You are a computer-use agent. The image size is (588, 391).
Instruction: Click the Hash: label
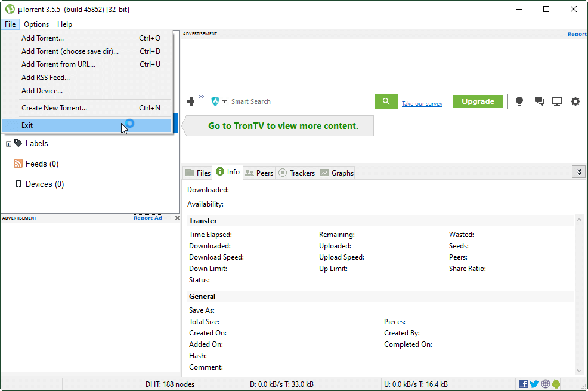pos(198,356)
